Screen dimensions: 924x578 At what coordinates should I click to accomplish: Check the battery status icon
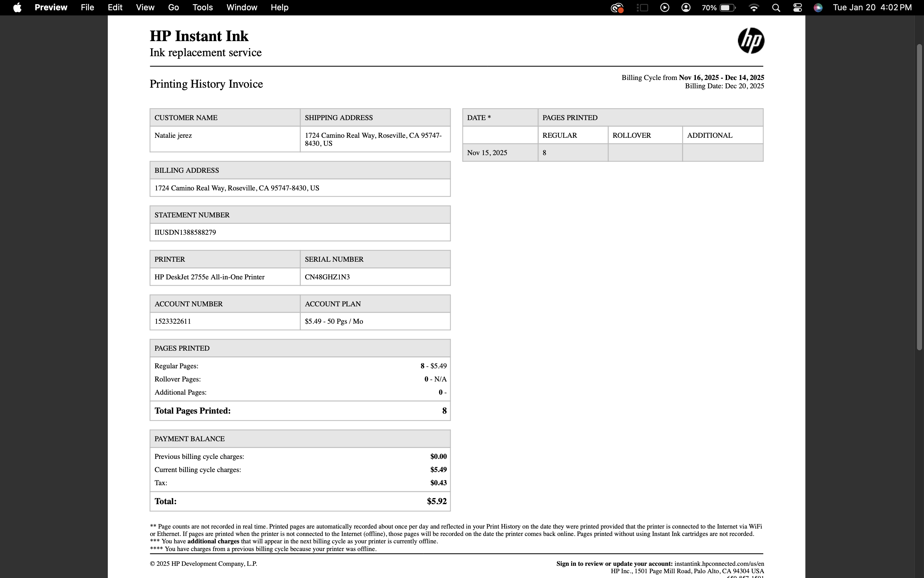(728, 8)
